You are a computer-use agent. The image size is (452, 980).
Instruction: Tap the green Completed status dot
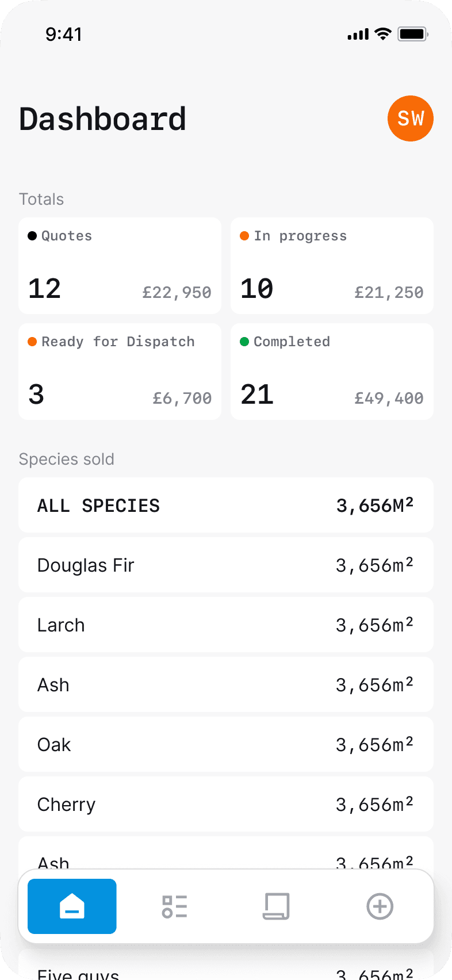[x=244, y=342]
